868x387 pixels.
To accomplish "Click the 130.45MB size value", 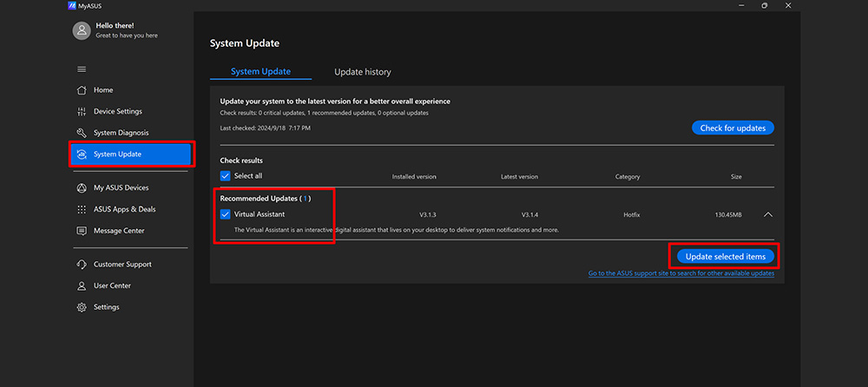I will coord(728,215).
